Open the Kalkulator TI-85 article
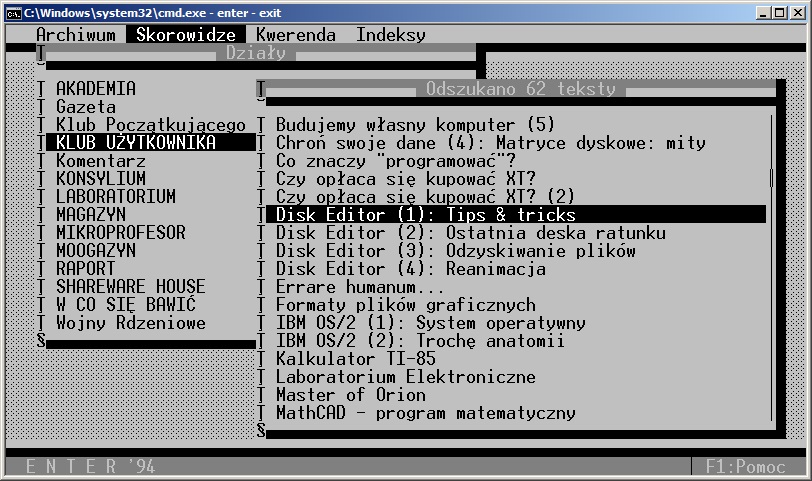Viewport: 812px width, 481px height. pos(356,359)
